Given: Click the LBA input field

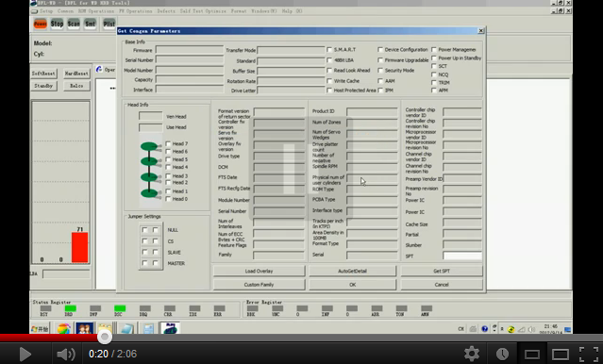Looking at the screenshot, I should point(66,273).
